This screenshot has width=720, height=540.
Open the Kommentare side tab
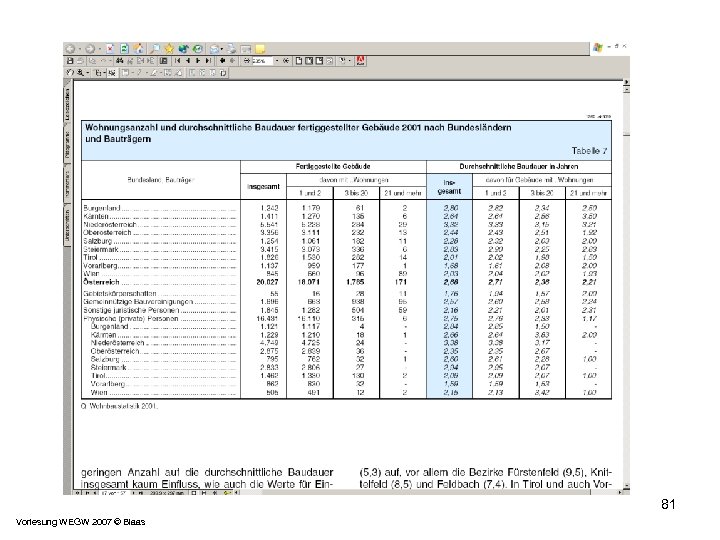click(68, 184)
